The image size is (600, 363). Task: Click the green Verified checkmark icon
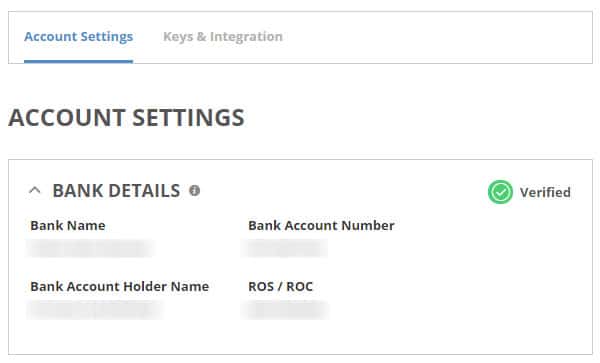(500, 192)
